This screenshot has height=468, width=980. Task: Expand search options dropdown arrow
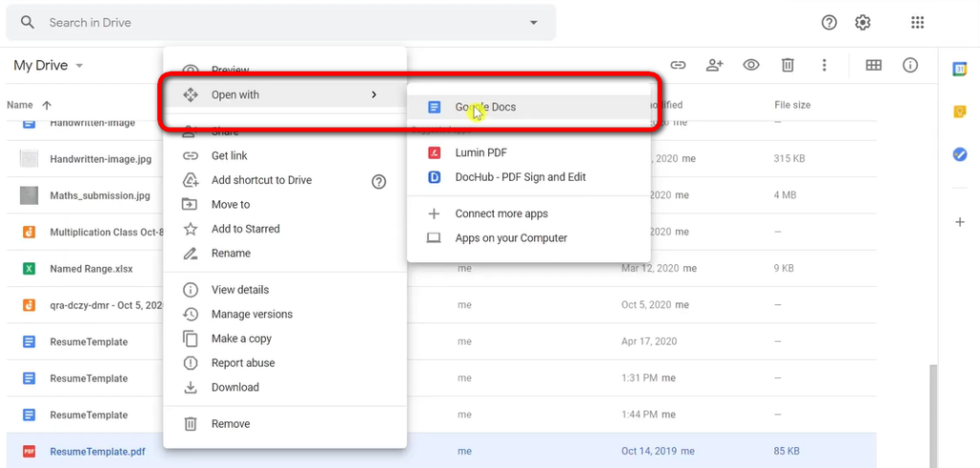533,23
